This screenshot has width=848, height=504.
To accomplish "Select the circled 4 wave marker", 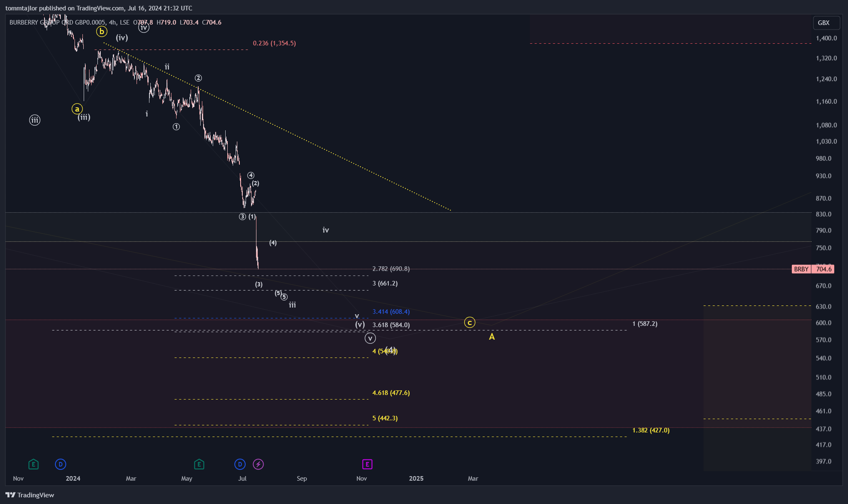I will (x=251, y=175).
